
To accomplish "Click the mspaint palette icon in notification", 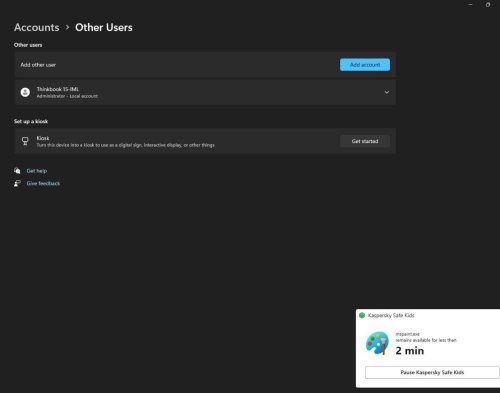I will tap(377, 343).
